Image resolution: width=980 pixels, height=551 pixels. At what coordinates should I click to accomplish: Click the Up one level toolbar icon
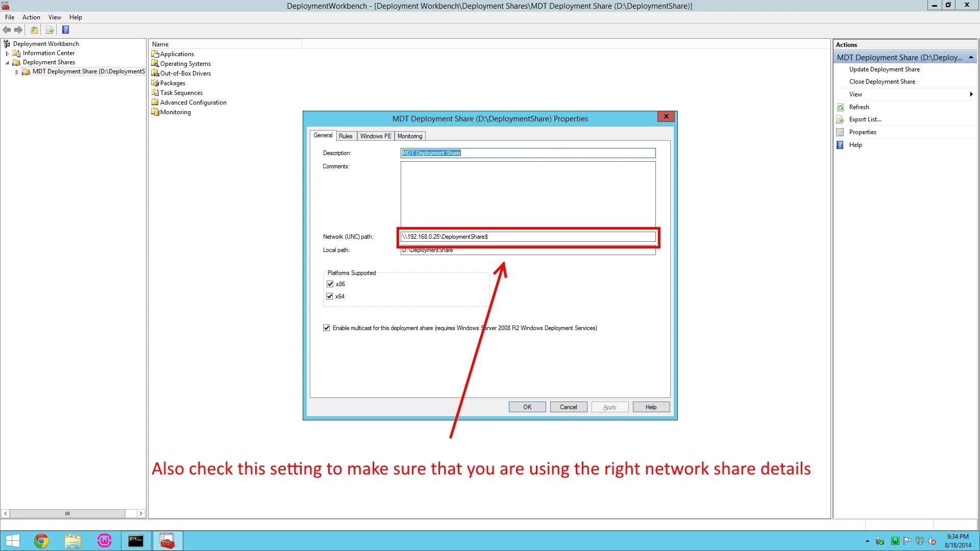click(34, 30)
